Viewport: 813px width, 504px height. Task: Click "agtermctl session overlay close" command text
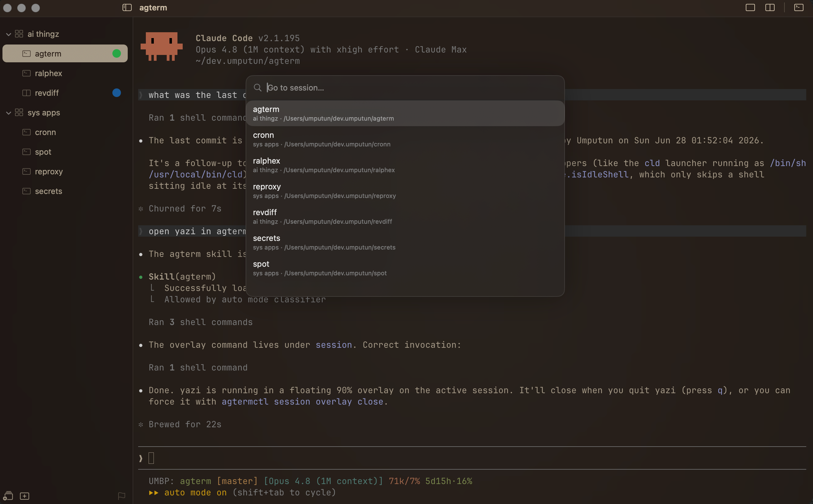point(302,401)
